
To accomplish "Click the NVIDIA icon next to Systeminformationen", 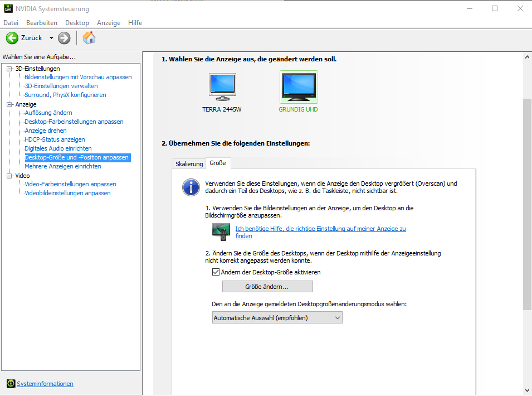I will tap(11, 383).
